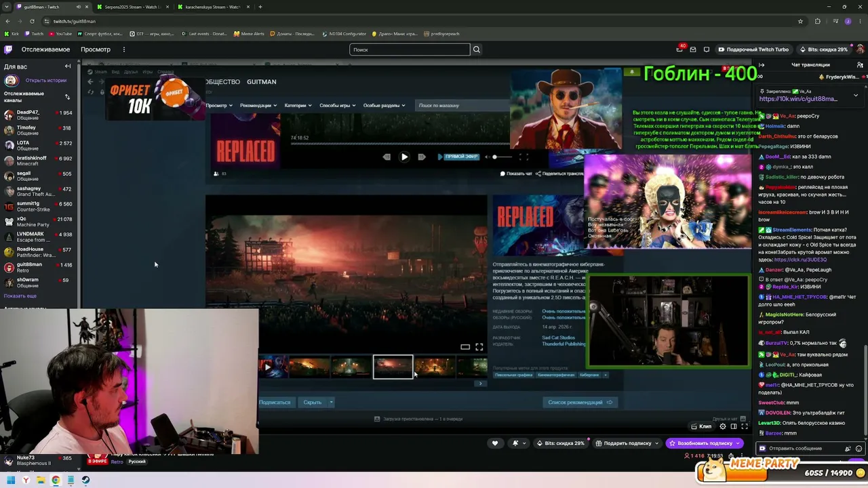The image size is (868, 488).
Task: Open stream player settings gear
Action: click(x=723, y=426)
